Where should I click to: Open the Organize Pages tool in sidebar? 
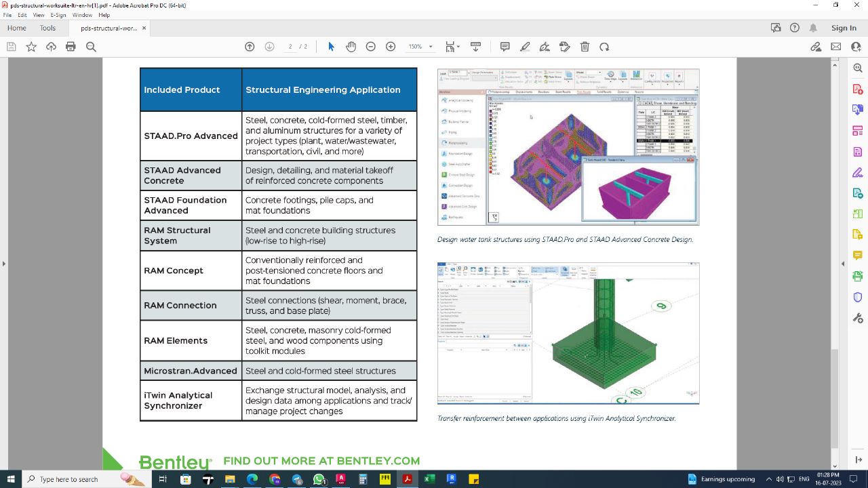pos(858,131)
